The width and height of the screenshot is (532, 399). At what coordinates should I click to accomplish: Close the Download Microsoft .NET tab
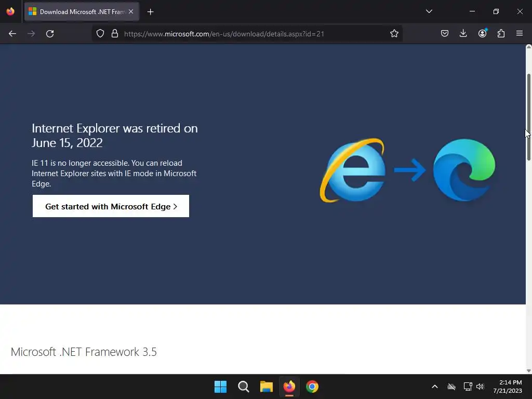[131, 11]
